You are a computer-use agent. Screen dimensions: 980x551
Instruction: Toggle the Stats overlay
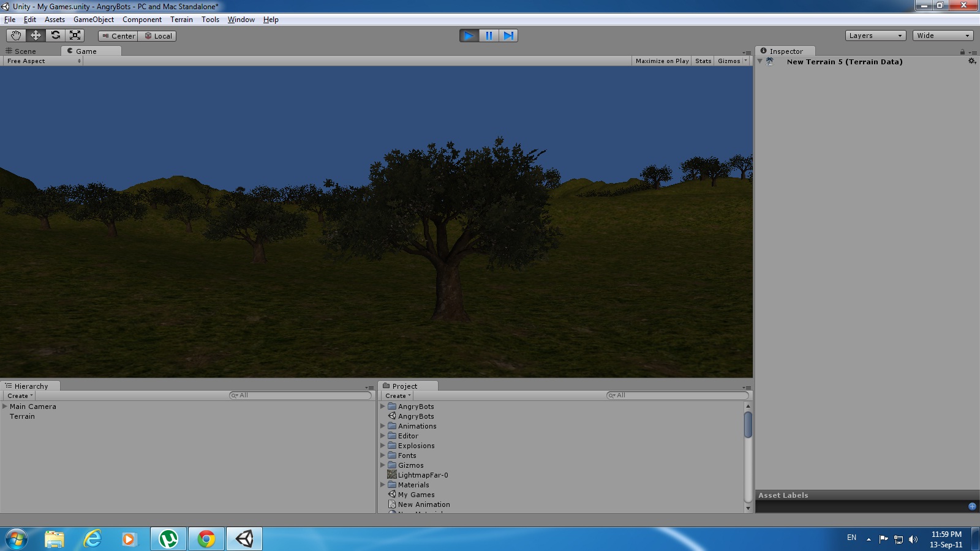(703, 61)
